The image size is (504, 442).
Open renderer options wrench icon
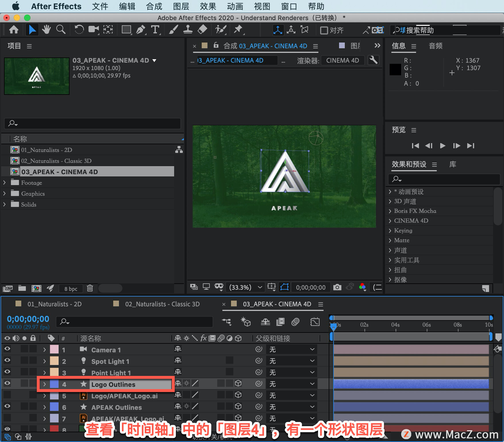coord(373,60)
